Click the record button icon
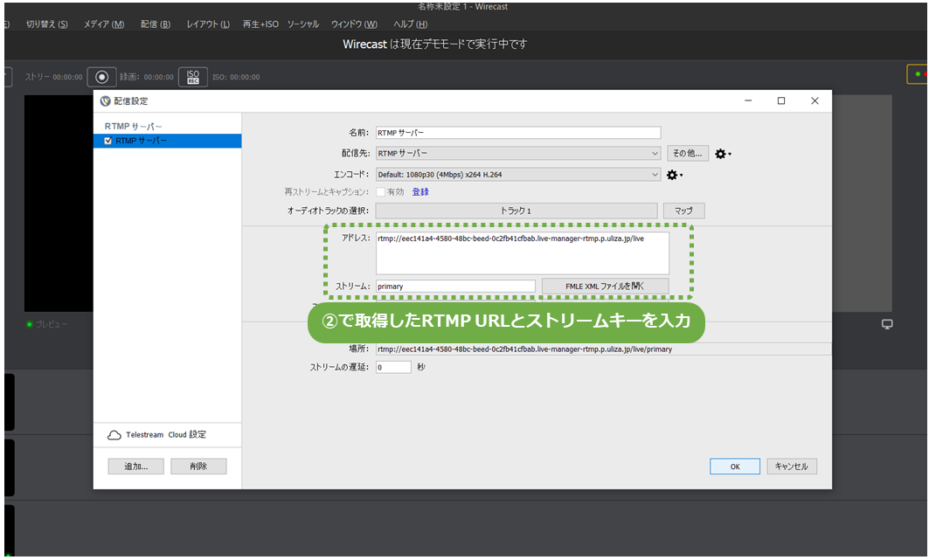 pos(102,77)
